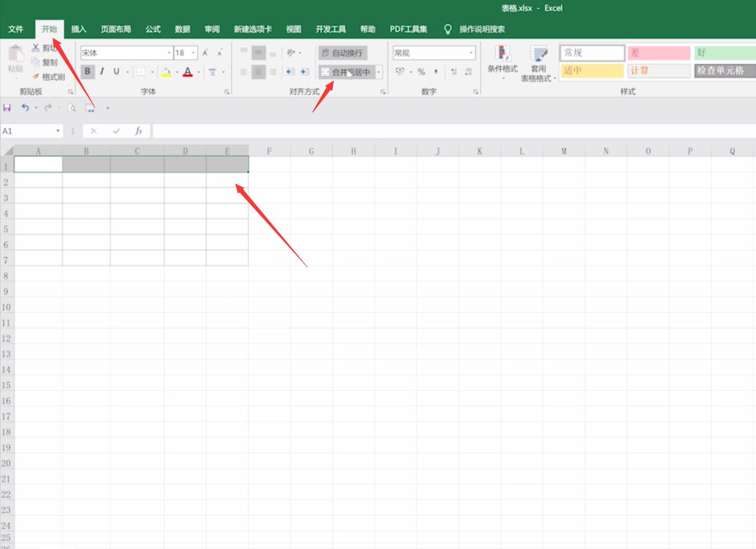
Task: Increase font size with the larger A icon
Action: tap(205, 53)
